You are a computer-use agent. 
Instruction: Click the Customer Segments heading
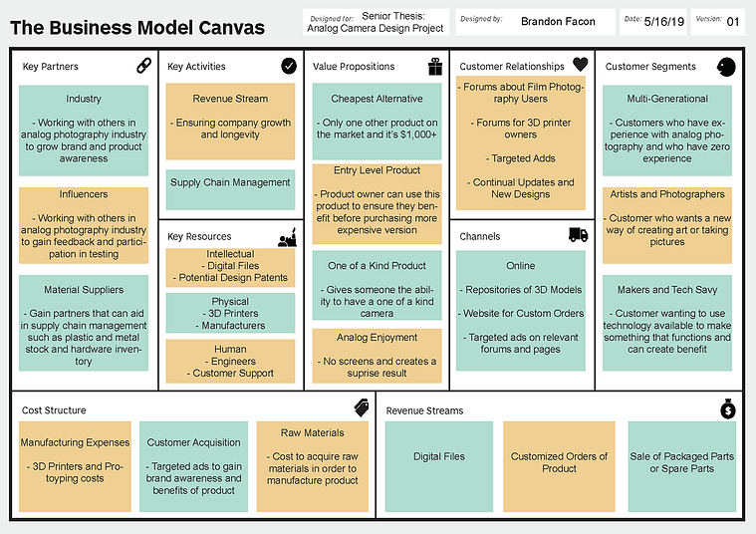(x=650, y=67)
